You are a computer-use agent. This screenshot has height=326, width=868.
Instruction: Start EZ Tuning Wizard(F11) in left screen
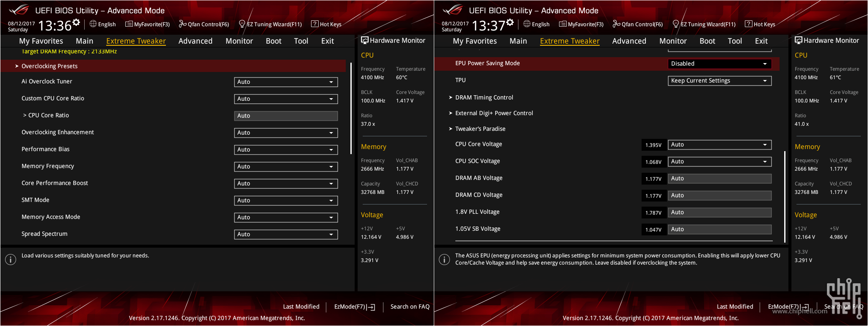(270, 24)
